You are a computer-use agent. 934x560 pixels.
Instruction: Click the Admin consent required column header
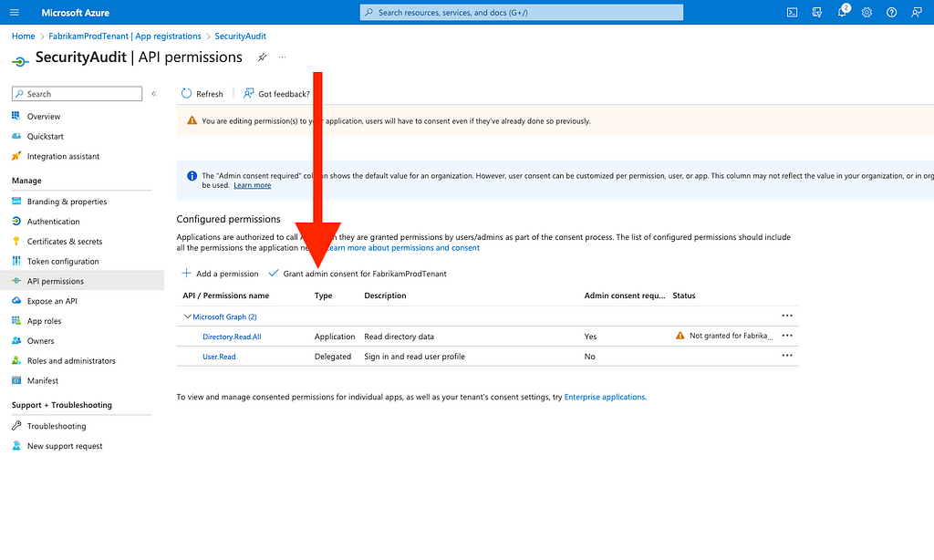pos(624,296)
